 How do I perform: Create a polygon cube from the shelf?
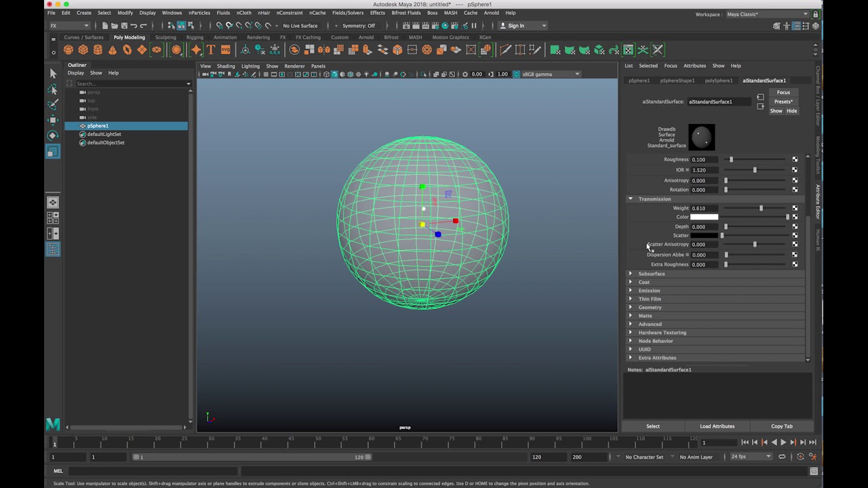pos(83,49)
